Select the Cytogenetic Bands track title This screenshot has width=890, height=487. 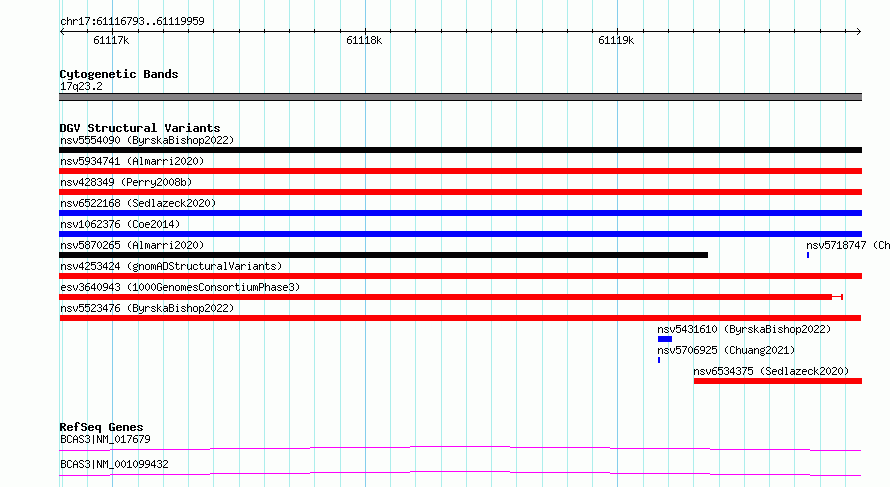(119, 74)
